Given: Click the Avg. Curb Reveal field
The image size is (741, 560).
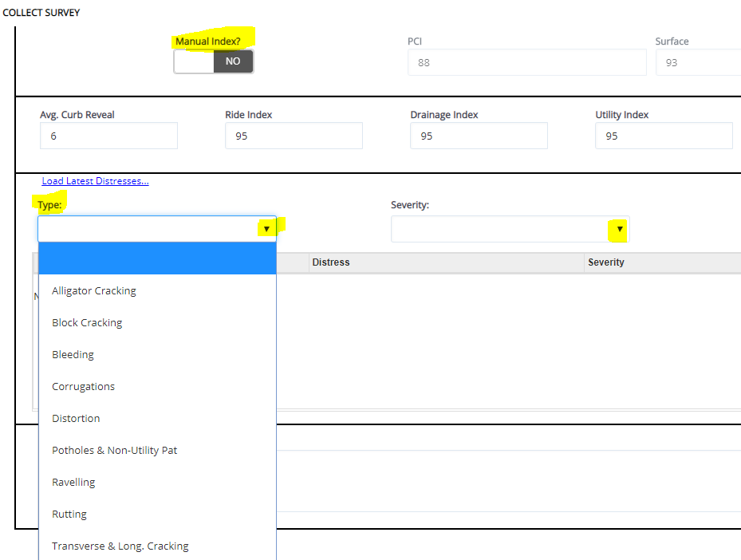Looking at the screenshot, I should pyautogui.click(x=108, y=136).
